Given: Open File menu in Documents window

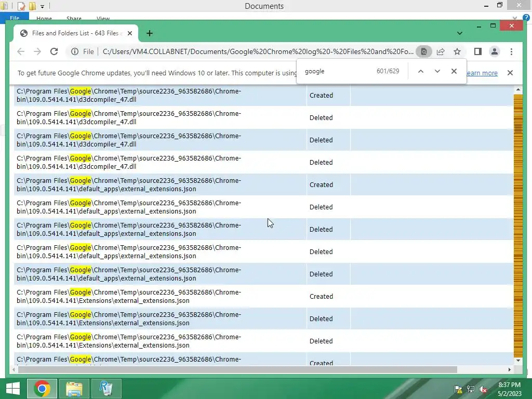Looking at the screenshot, I should pos(15,18).
